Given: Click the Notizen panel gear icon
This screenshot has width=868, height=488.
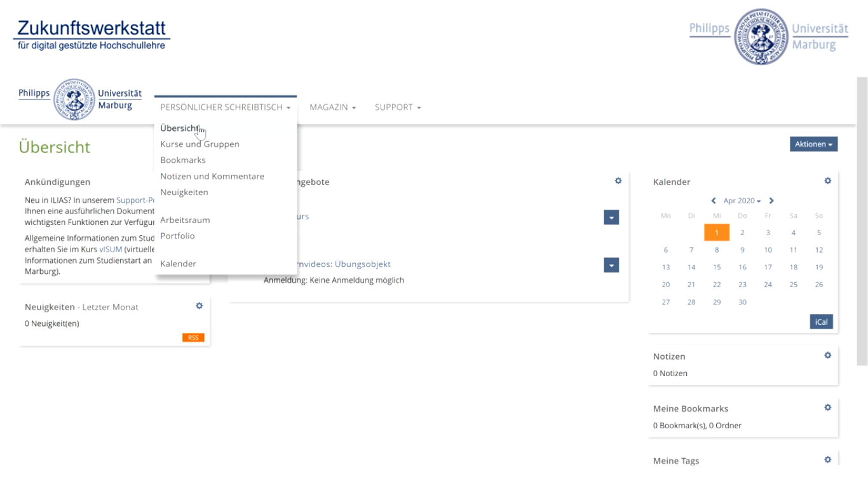Looking at the screenshot, I should click(x=827, y=356).
